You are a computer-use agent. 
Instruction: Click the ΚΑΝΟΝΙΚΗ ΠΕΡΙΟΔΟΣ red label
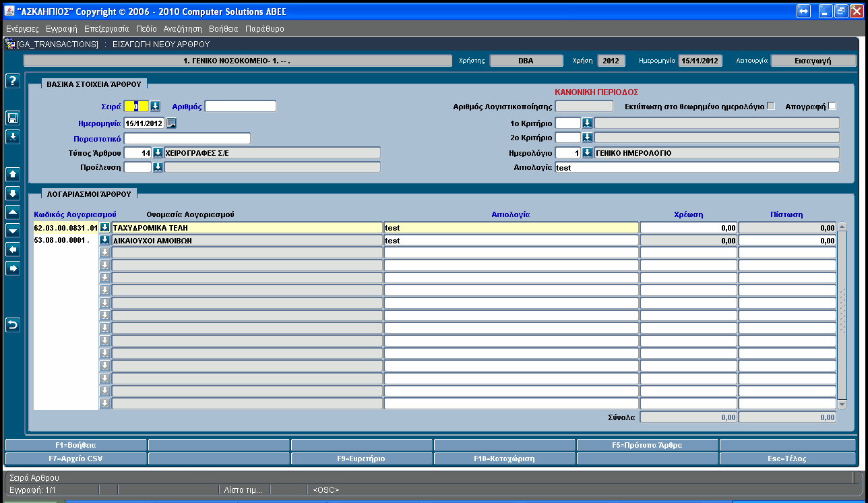(596, 92)
